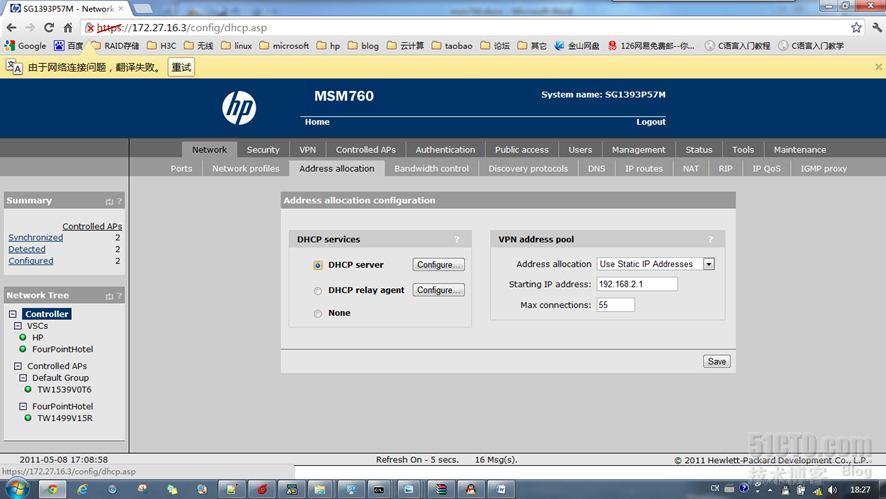Open the Google bookmark

(x=25, y=46)
